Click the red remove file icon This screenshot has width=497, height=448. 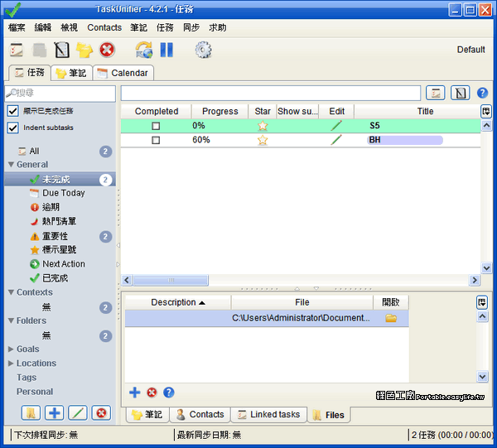(152, 393)
